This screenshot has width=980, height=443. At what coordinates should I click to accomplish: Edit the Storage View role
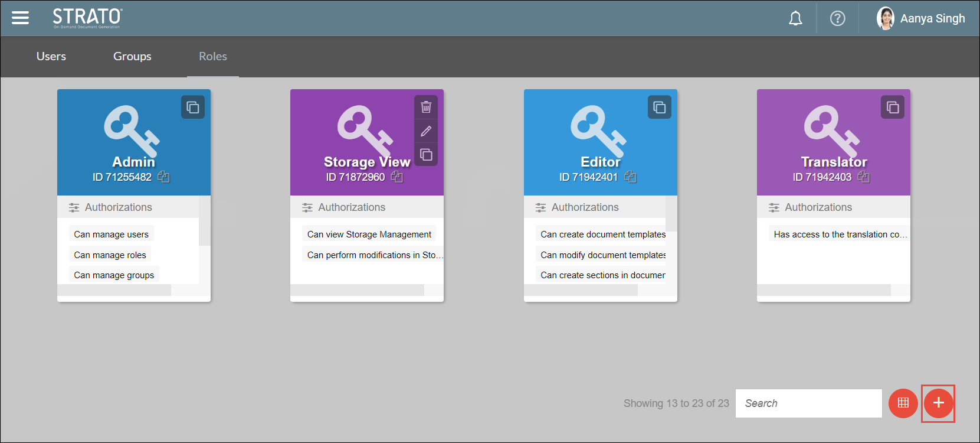(x=426, y=131)
